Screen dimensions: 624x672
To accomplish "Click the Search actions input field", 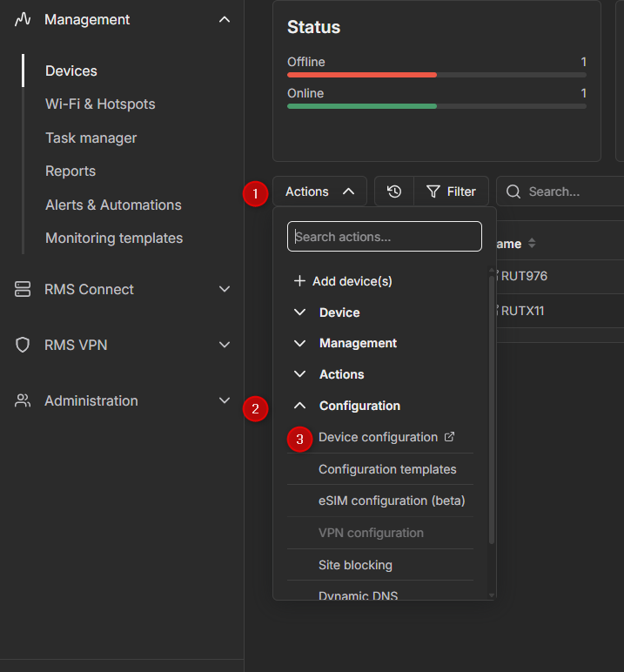I will (x=385, y=236).
